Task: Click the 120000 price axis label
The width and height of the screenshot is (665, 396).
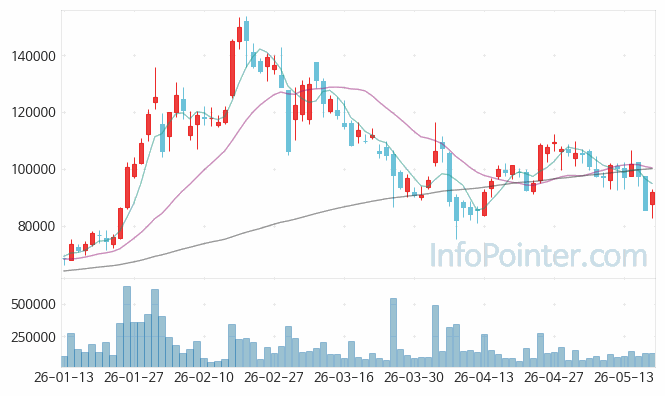Action: tap(34, 113)
